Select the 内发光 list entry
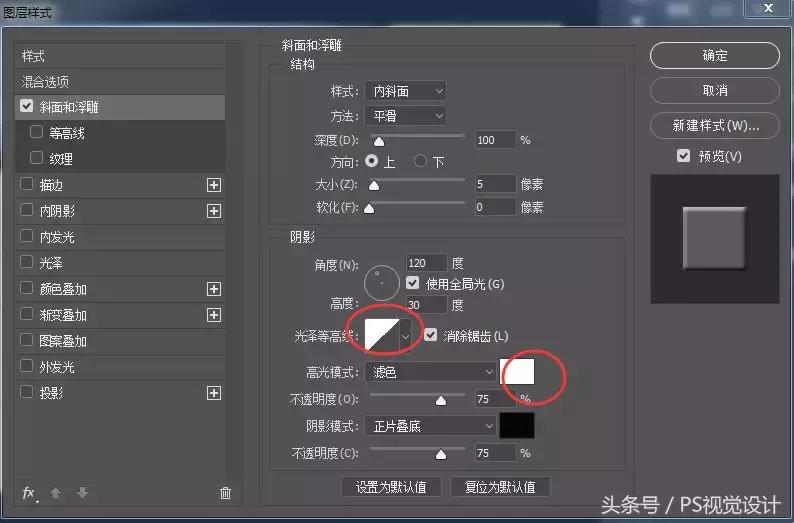Viewport: 794px width, 523px height. [120, 237]
